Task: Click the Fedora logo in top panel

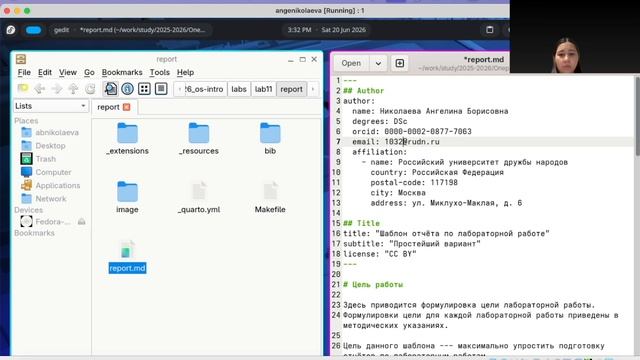Action: click(11, 30)
